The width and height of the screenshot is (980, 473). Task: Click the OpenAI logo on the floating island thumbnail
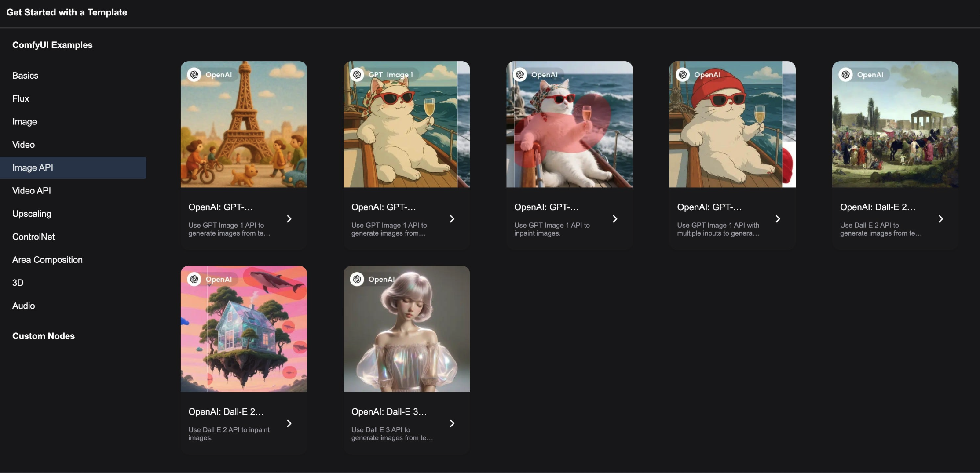coord(194,279)
